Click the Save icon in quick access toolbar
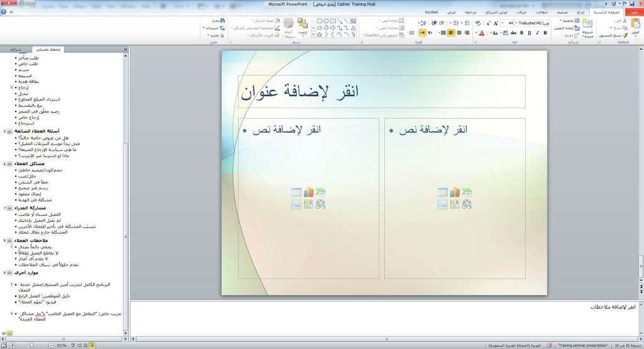644x349 pixels. point(632,4)
